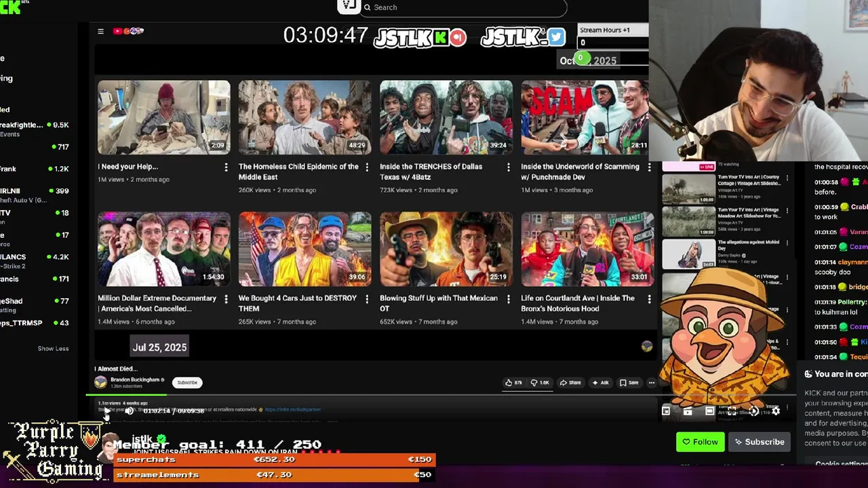Click the green video progress bar
Image resolution: width=868 pixels, height=488 pixels.
[x=126, y=394]
